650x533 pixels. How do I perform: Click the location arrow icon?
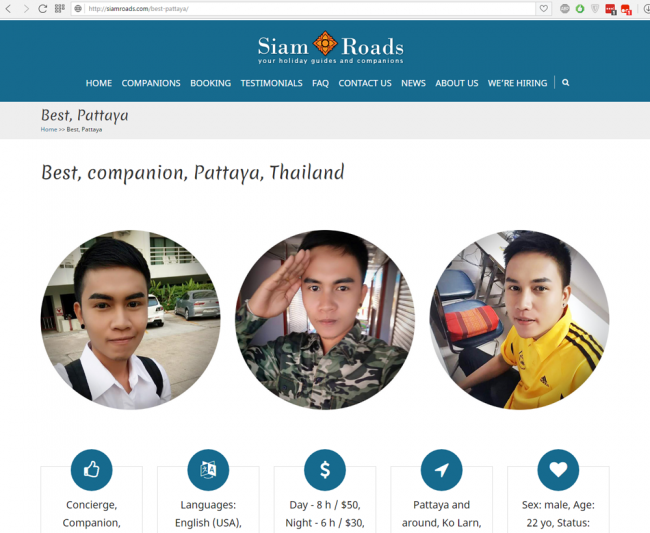pyautogui.click(x=441, y=470)
